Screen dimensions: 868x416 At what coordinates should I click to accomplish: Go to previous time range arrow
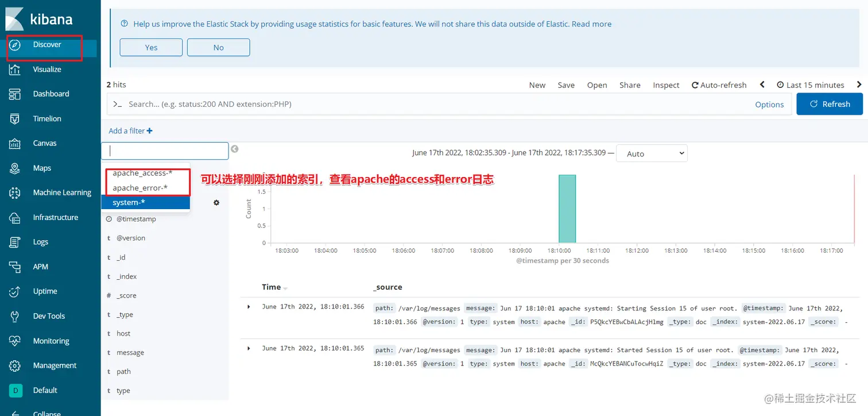coord(762,84)
